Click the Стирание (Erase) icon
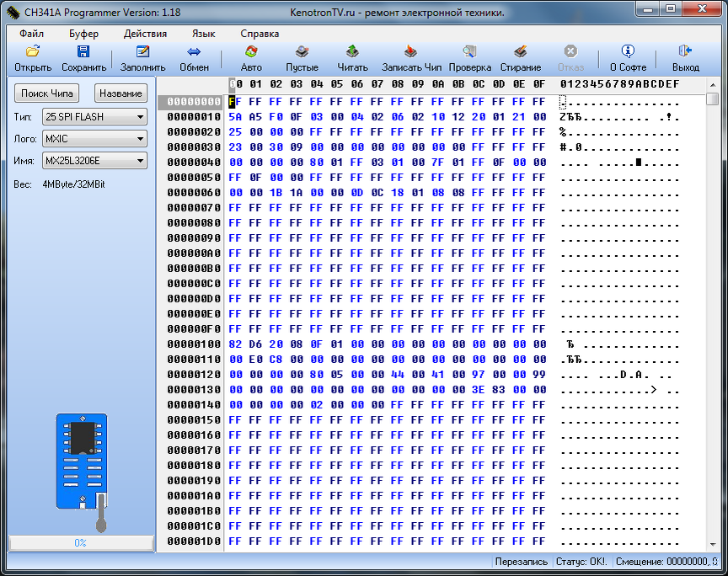The width and height of the screenshot is (728, 576). (x=521, y=51)
